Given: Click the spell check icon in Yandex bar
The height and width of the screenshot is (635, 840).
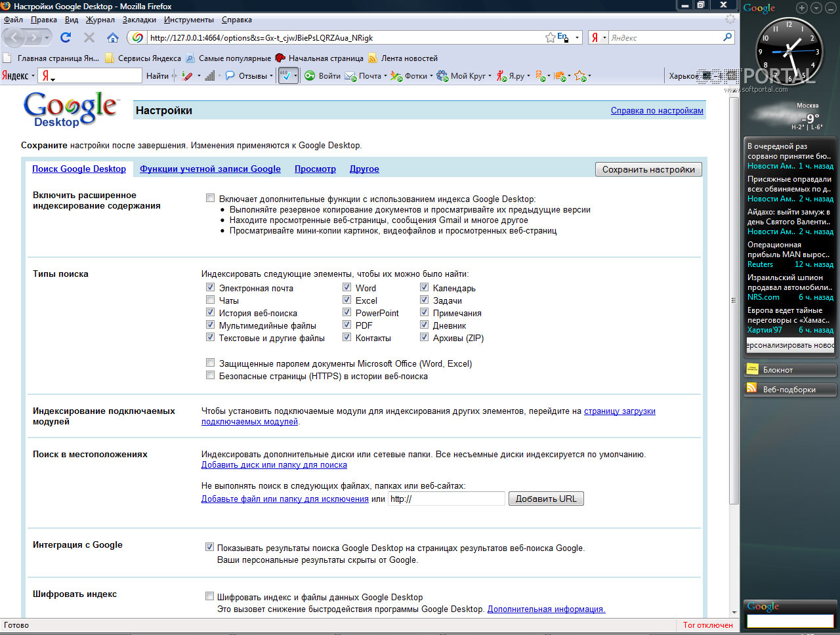Looking at the screenshot, I should click(x=285, y=75).
